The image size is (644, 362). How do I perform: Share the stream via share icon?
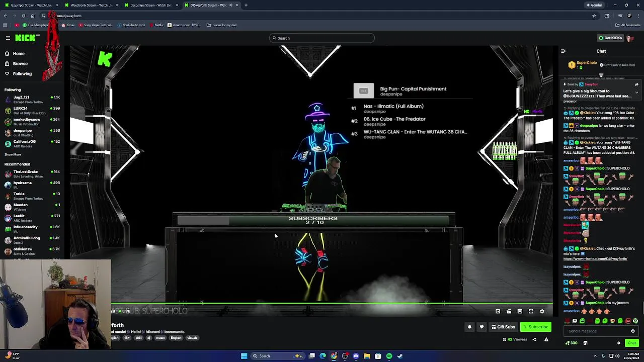(x=534, y=339)
